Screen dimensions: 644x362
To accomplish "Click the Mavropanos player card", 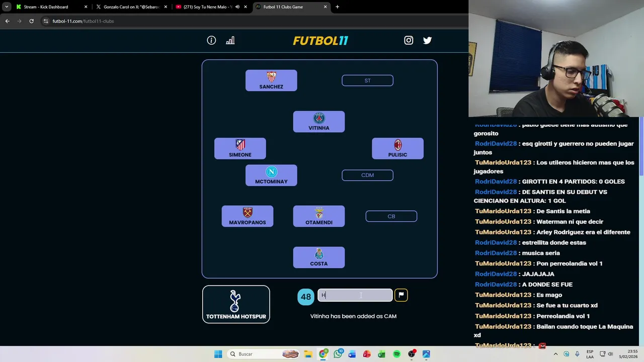I will pyautogui.click(x=248, y=216).
